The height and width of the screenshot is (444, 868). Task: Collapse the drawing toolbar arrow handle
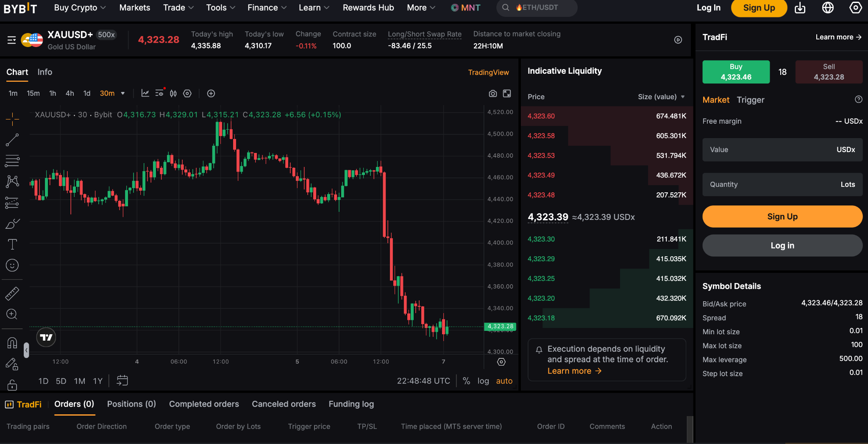click(26, 350)
